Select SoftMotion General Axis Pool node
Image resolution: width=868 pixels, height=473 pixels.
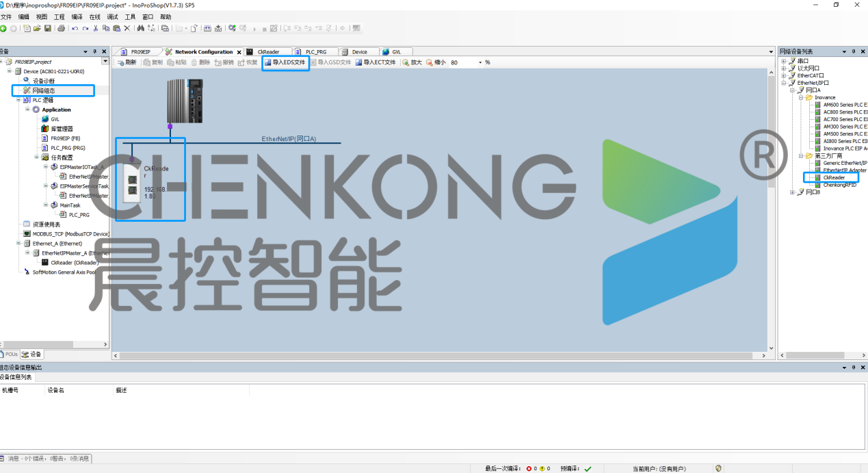pos(64,272)
